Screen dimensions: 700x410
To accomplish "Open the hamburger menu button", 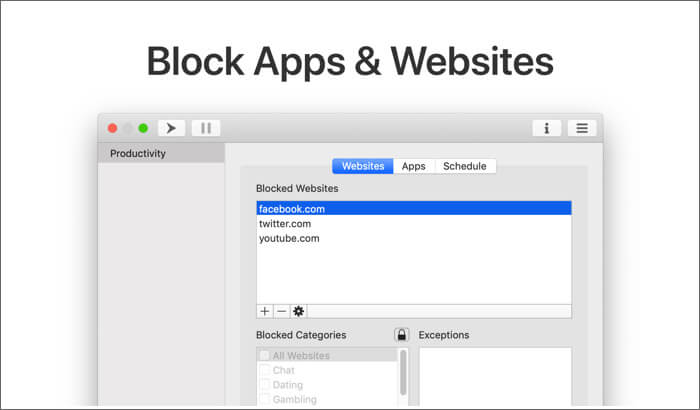I will pyautogui.click(x=582, y=128).
